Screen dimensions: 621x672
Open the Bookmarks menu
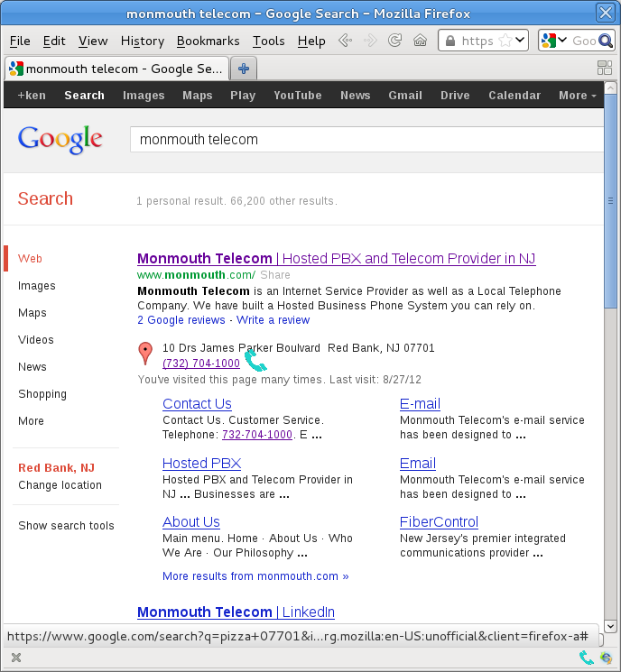tap(208, 41)
